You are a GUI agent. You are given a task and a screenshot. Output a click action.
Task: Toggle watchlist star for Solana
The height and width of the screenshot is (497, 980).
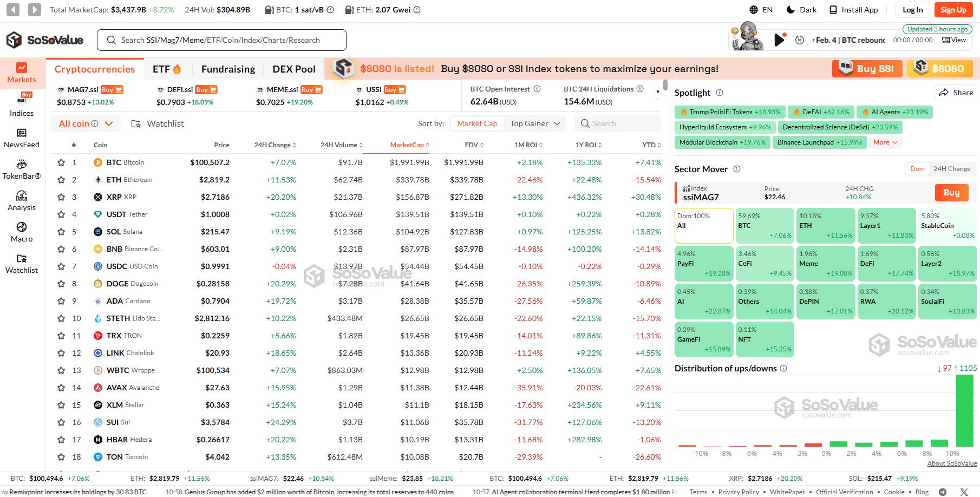click(x=61, y=232)
